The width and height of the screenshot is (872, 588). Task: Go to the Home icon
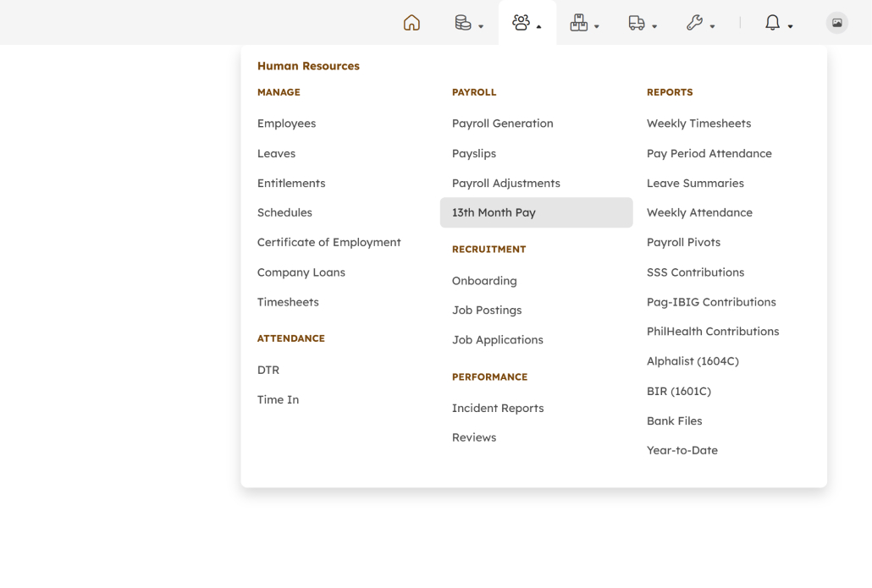(411, 23)
